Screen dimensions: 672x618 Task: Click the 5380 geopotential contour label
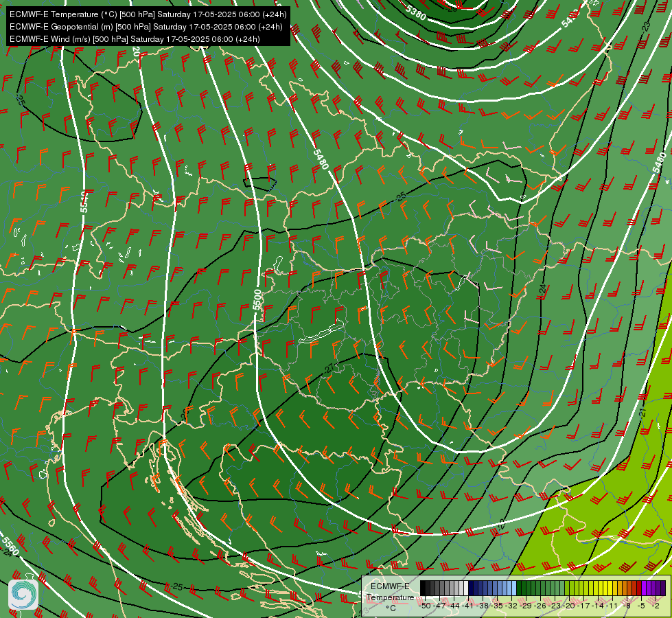[415, 13]
